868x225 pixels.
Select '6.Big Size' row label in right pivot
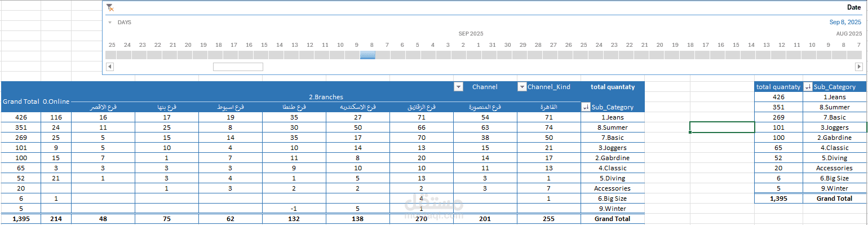tap(835, 178)
